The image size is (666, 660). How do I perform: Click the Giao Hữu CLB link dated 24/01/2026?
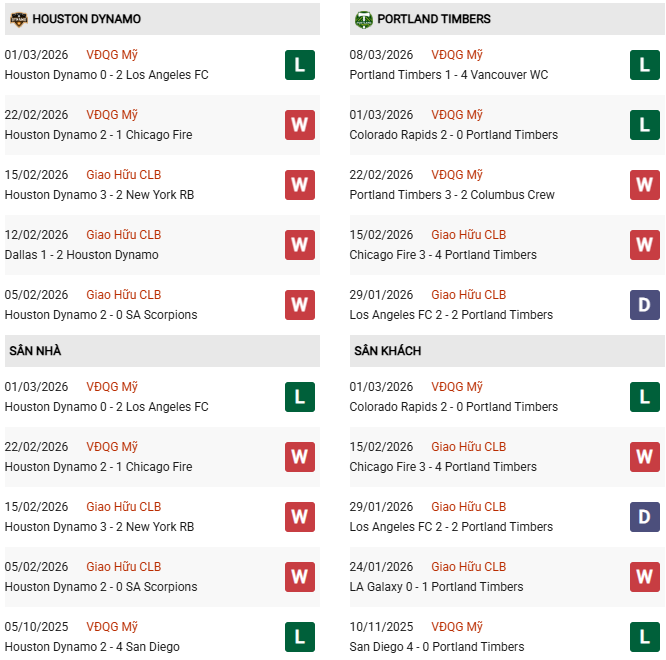(x=469, y=567)
